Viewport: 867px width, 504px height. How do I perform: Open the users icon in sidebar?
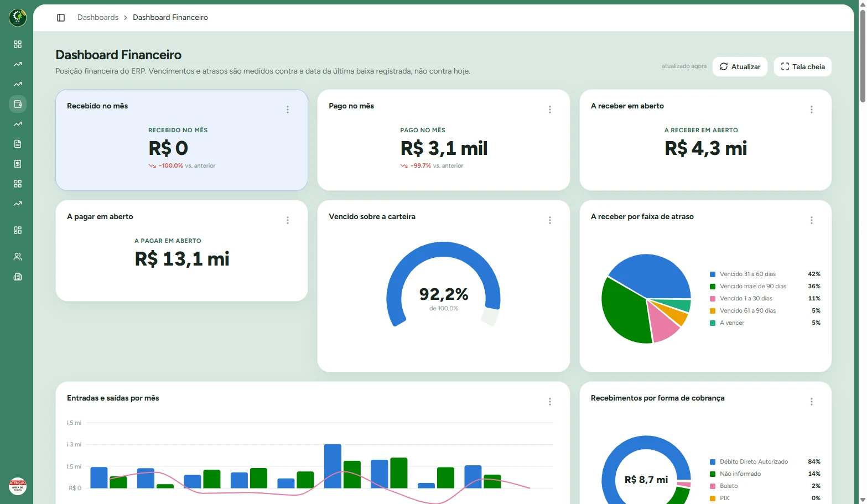(18, 257)
